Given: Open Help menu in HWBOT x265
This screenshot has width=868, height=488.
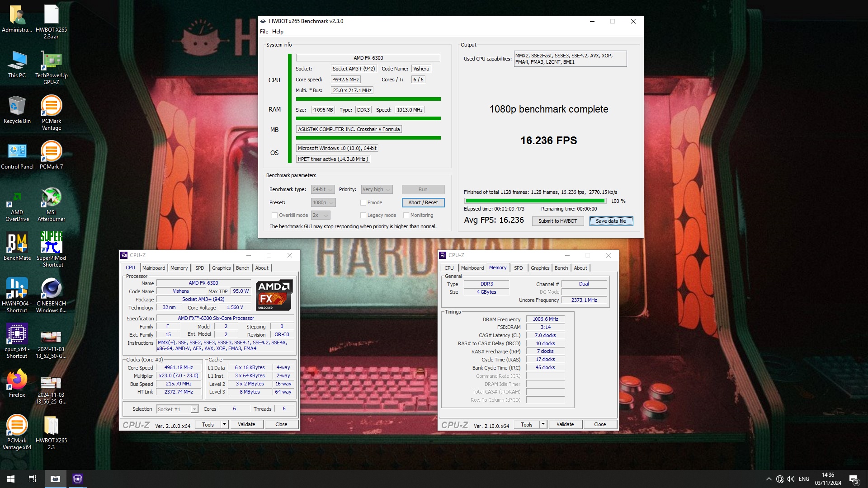Looking at the screenshot, I should pos(278,32).
